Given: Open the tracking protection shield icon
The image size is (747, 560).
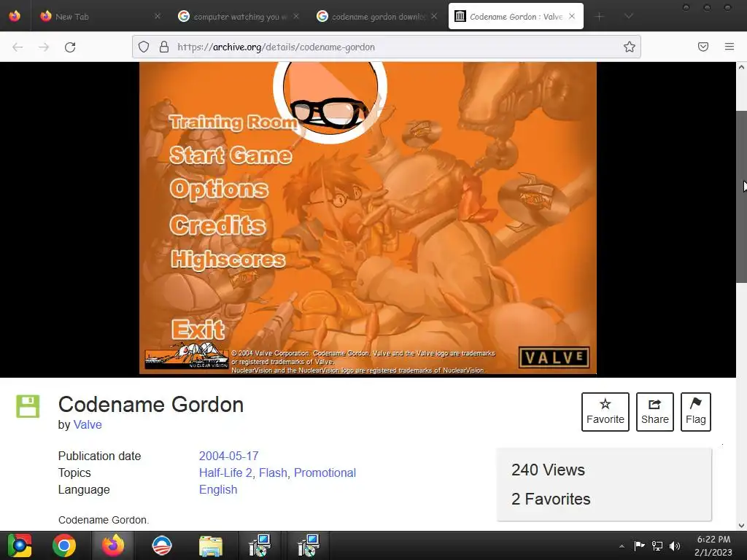Looking at the screenshot, I should point(144,47).
